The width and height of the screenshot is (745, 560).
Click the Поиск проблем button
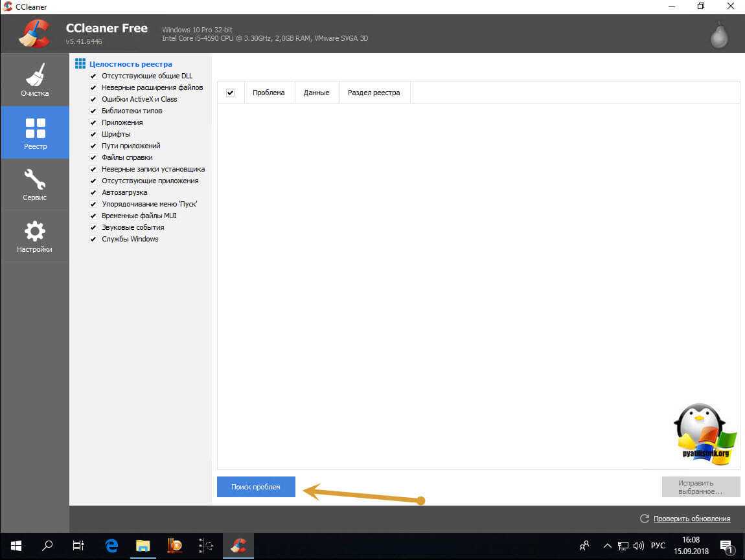point(256,487)
